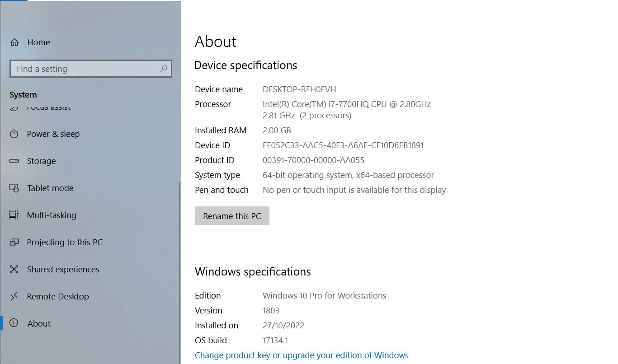Click the Remote Desktop icon
The height and width of the screenshot is (364, 618).
14,296
